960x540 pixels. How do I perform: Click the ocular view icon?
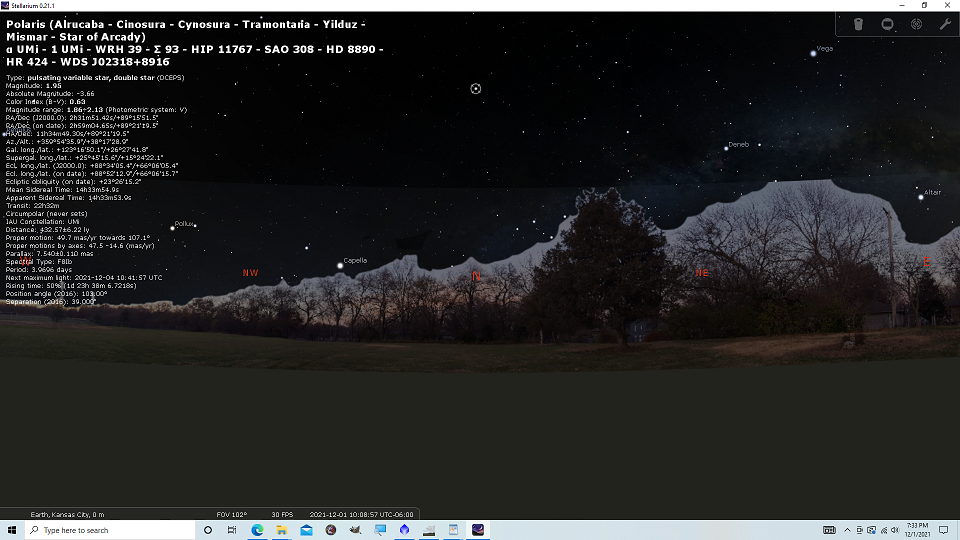click(x=887, y=24)
